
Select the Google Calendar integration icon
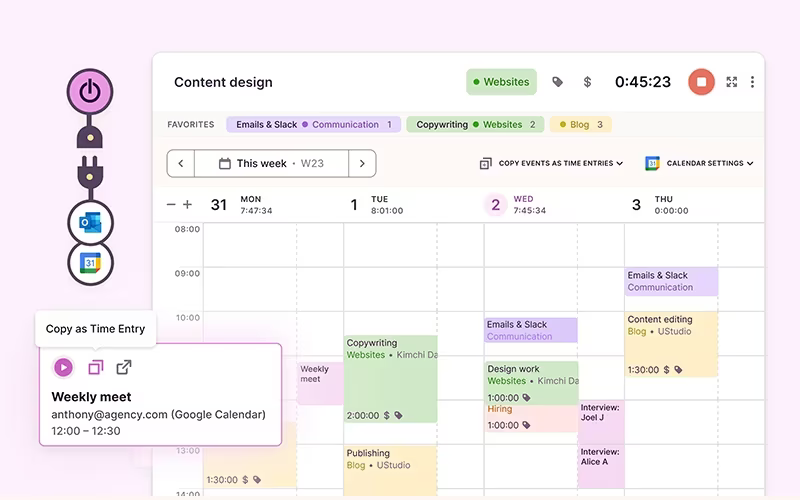(x=90, y=263)
